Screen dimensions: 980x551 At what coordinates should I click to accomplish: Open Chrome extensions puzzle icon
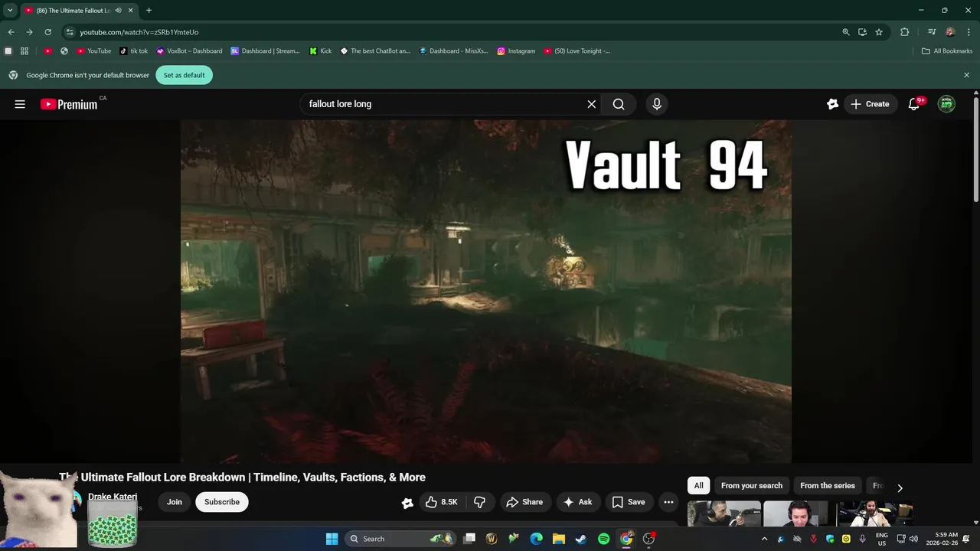pos(905,32)
